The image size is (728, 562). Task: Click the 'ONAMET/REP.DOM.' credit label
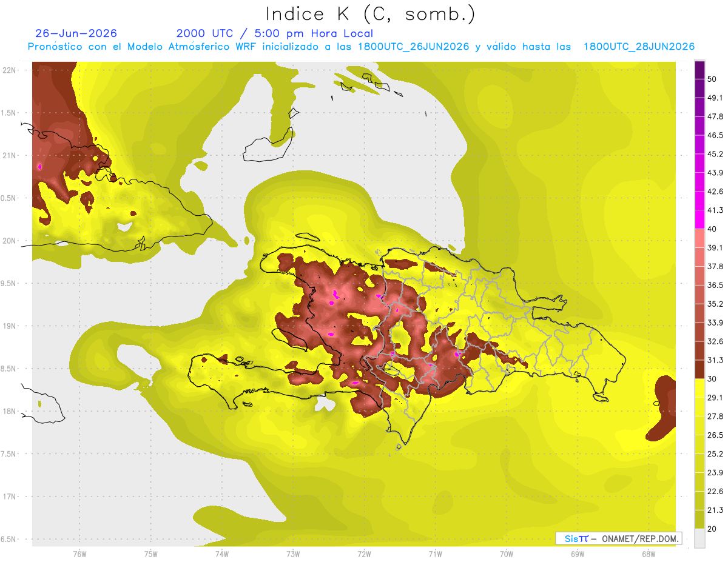641,538
